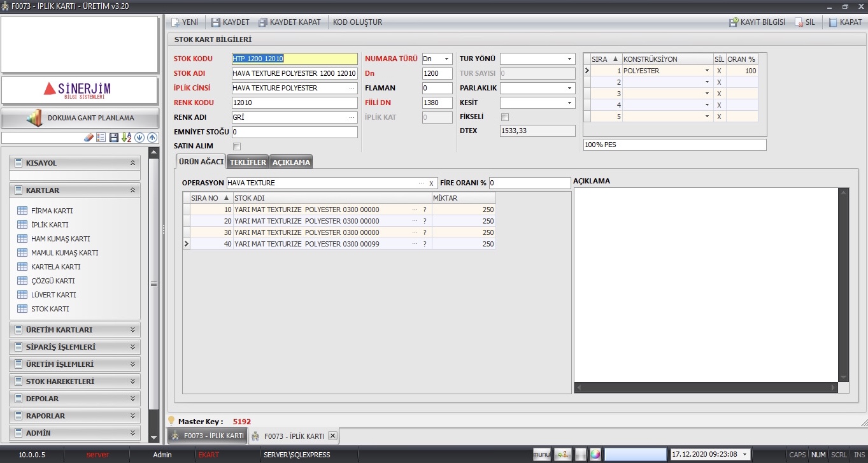Collapse the KISAYOL panel

click(133, 163)
